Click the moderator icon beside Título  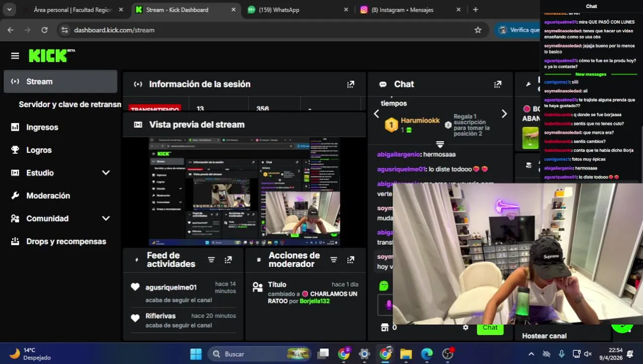click(x=257, y=288)
